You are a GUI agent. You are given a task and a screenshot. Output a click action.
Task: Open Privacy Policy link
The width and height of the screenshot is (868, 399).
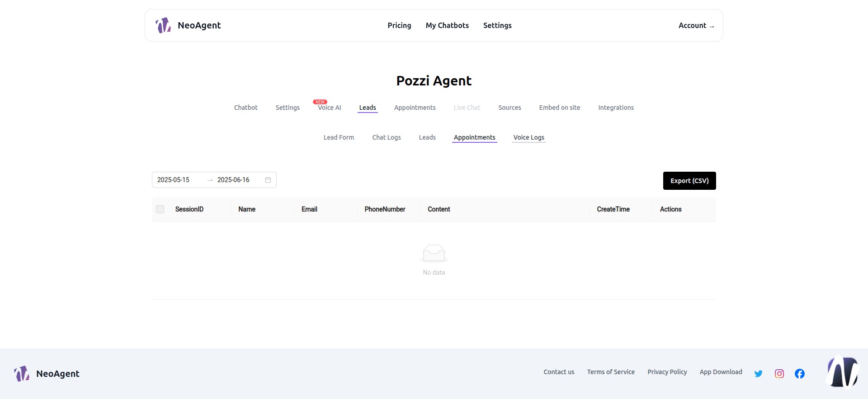(667, 372)
